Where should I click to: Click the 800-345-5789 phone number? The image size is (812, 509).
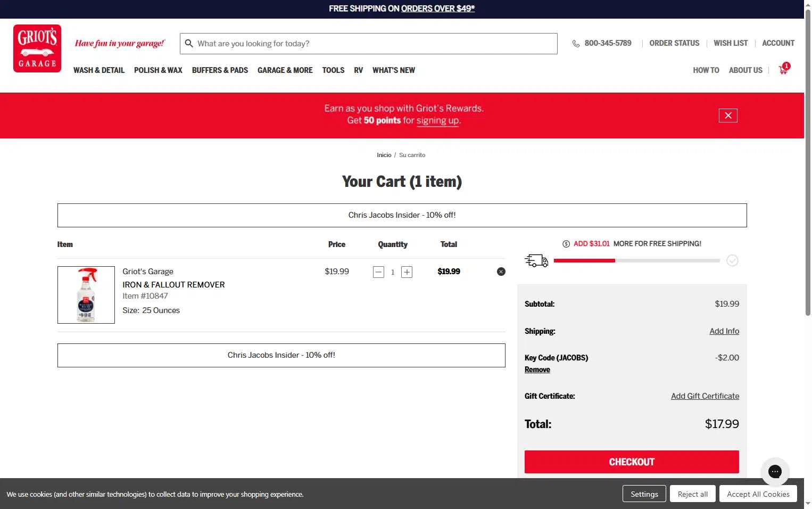point(608,43)
